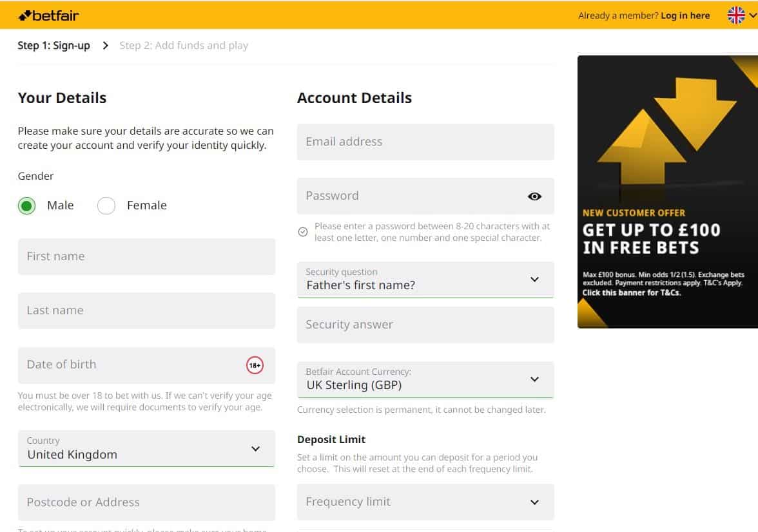Select the Male gender radio button
Image resolution: width=758 pixels, height=532 pixels.
[26, 206]
